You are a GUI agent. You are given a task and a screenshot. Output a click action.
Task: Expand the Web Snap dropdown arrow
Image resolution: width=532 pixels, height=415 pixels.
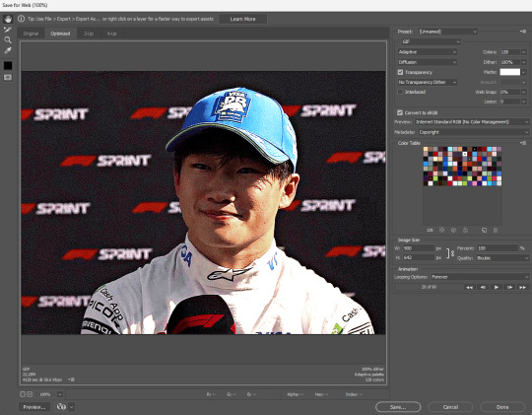point(523,92)
